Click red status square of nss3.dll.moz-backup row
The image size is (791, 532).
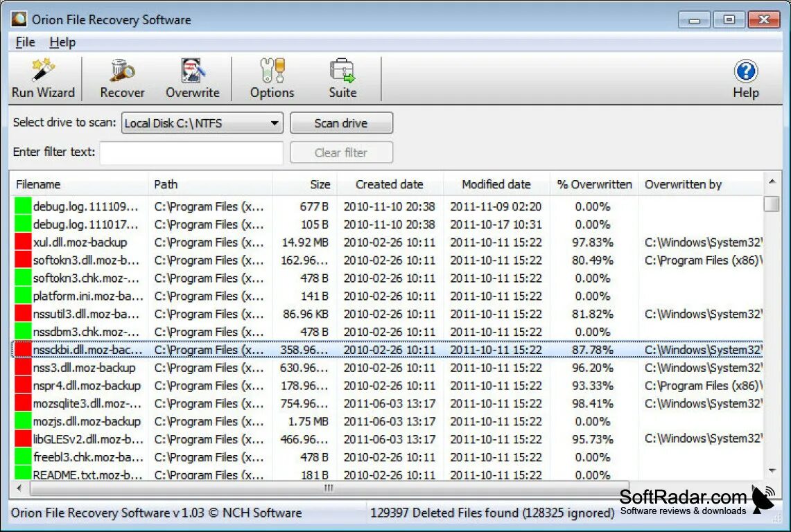pos(23,368)
